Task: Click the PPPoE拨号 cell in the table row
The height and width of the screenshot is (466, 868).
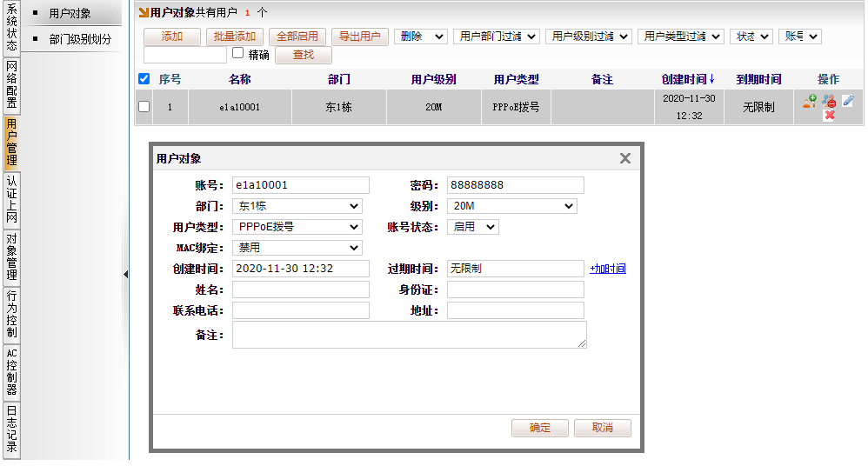Action: [x=516, y=107]
